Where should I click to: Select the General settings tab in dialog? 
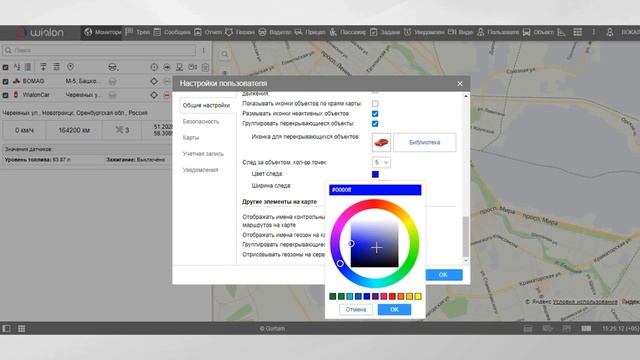click(x=206, y=105)
